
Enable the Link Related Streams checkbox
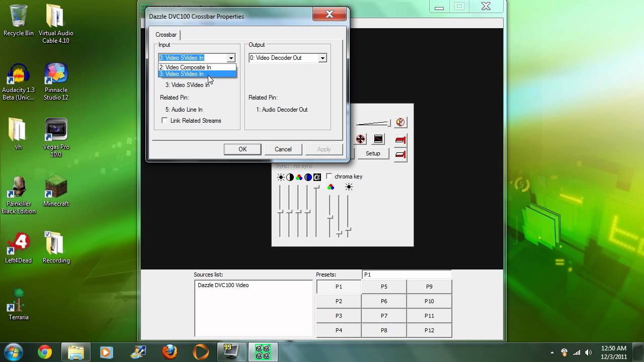[x=165, y=121]
